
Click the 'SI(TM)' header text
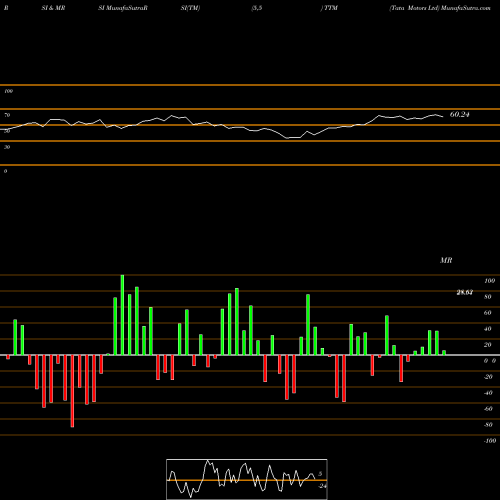click(190, 8)
